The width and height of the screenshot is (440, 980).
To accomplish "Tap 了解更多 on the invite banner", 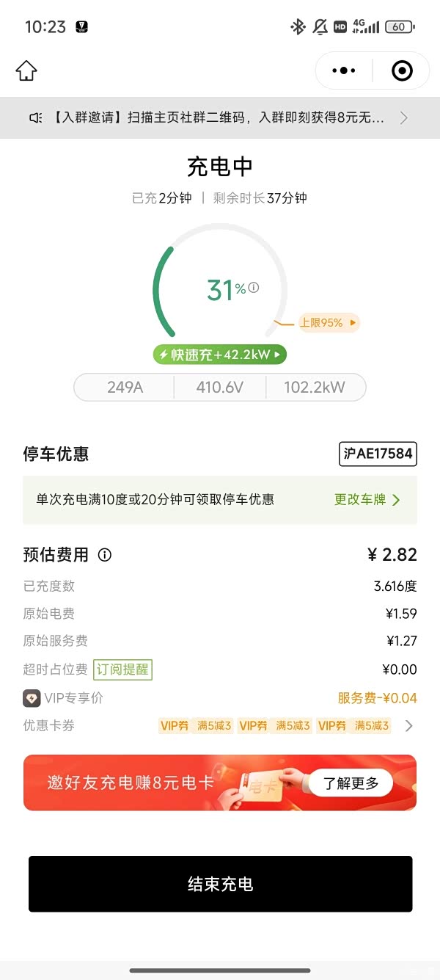I will 351,783.
